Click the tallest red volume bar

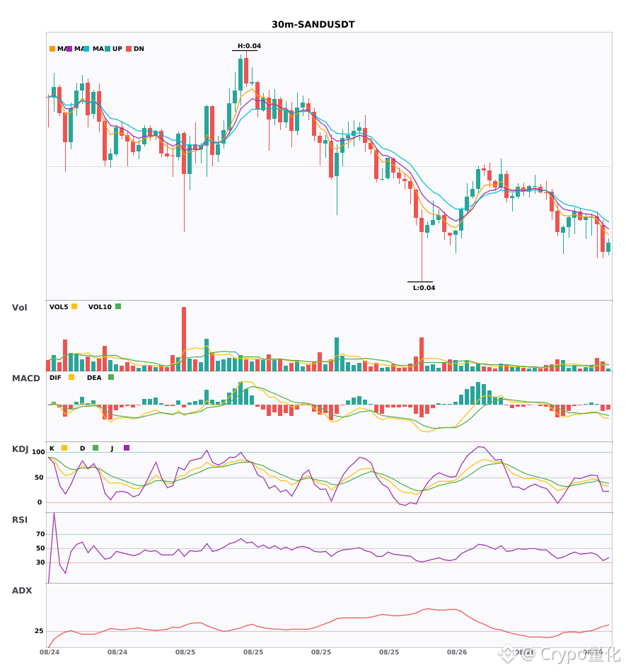coord(184,339)
